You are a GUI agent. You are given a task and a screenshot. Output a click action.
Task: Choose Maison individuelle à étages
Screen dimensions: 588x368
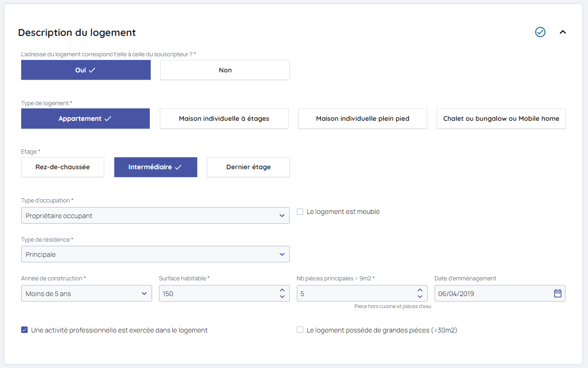pos(224,119)
